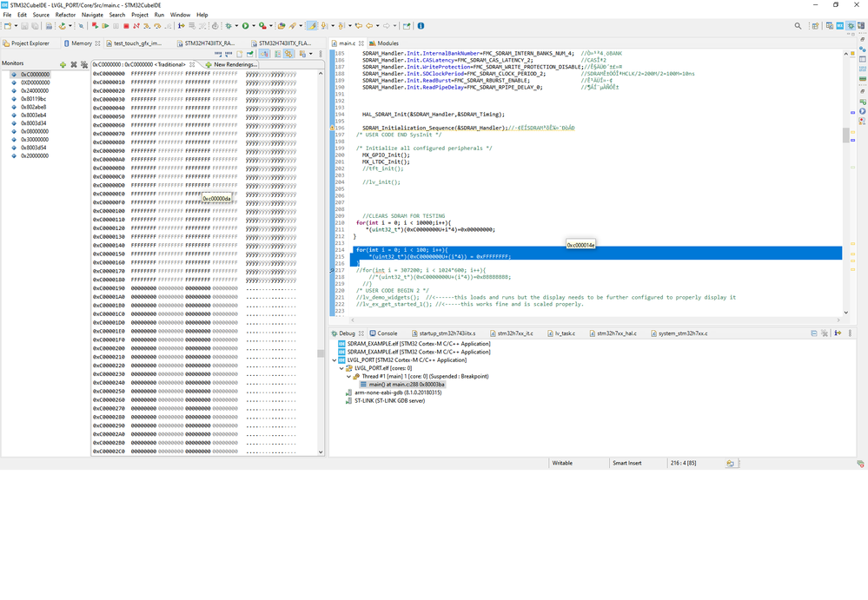
Task: Collapse the Thread #1 node
Action: pyautogui.click(x=348, y=377)
